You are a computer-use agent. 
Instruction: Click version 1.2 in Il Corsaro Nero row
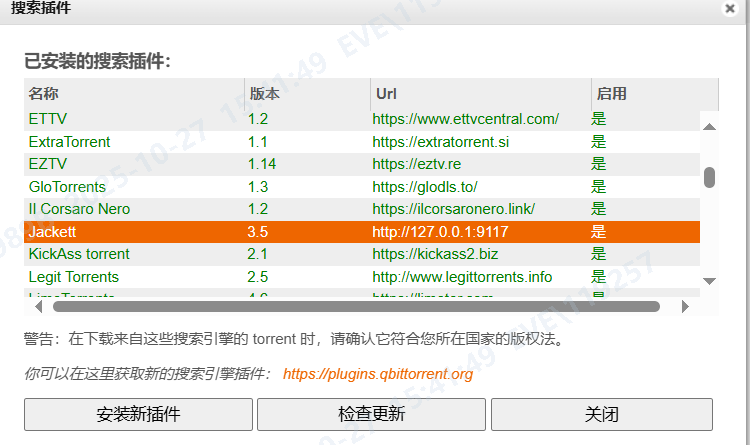coord(258,209)
